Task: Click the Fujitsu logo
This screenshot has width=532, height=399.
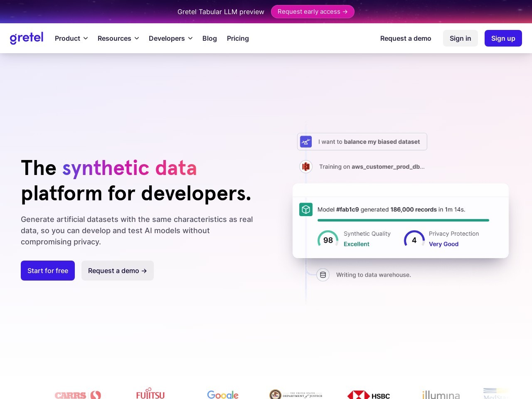Action: 150,394
